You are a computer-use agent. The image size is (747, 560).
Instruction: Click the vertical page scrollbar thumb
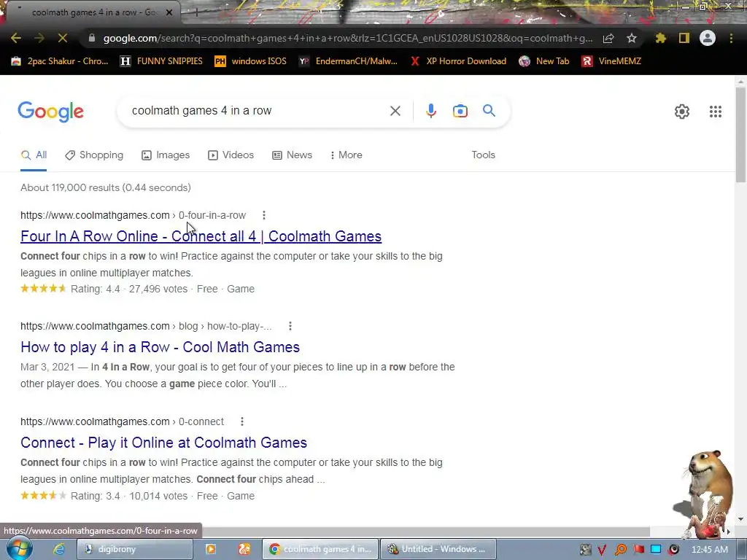tap(741, 134)
